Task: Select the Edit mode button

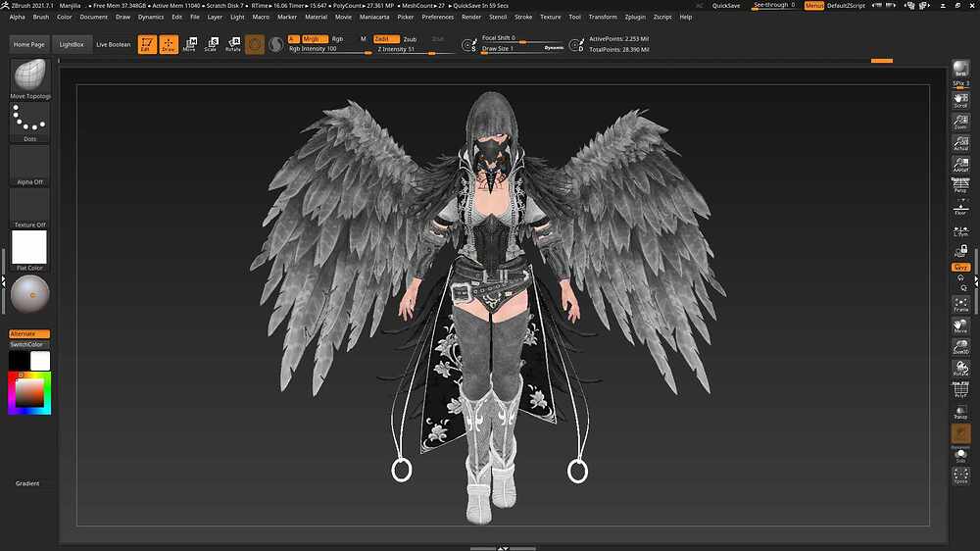Action: tap(147, 44)
